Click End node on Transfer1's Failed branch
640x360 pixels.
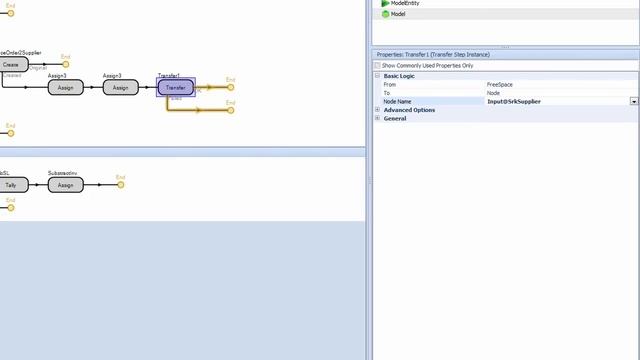(231, 110)
